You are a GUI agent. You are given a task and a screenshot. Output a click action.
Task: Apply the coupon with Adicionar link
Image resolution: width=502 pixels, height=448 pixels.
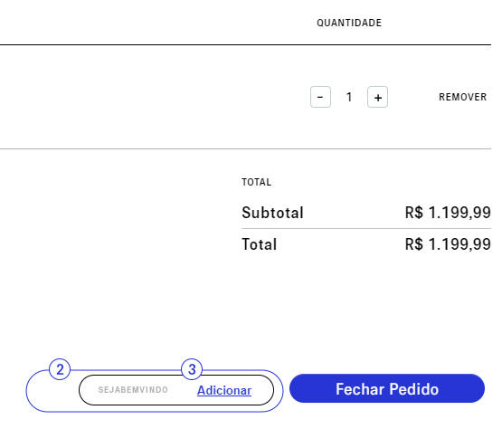coord(224,390)
